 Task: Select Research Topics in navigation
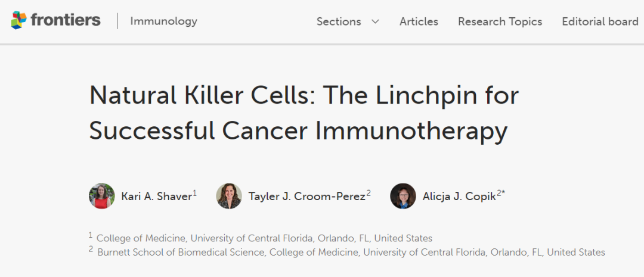(x=500, y=21)
